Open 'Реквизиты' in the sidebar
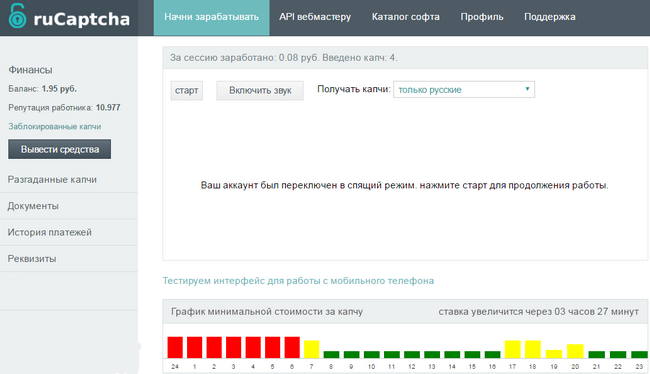This screenshot has height=374, width=650. tap(32, 259)
